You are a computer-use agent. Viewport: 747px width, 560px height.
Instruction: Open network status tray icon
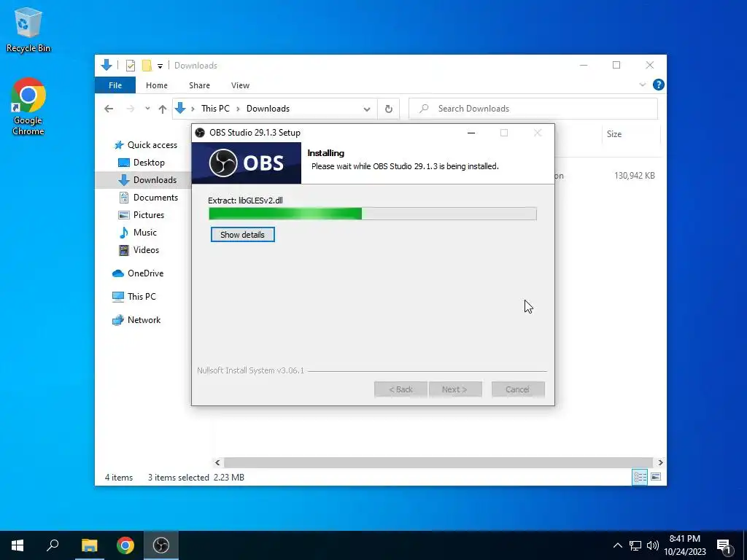pos(635,545)
